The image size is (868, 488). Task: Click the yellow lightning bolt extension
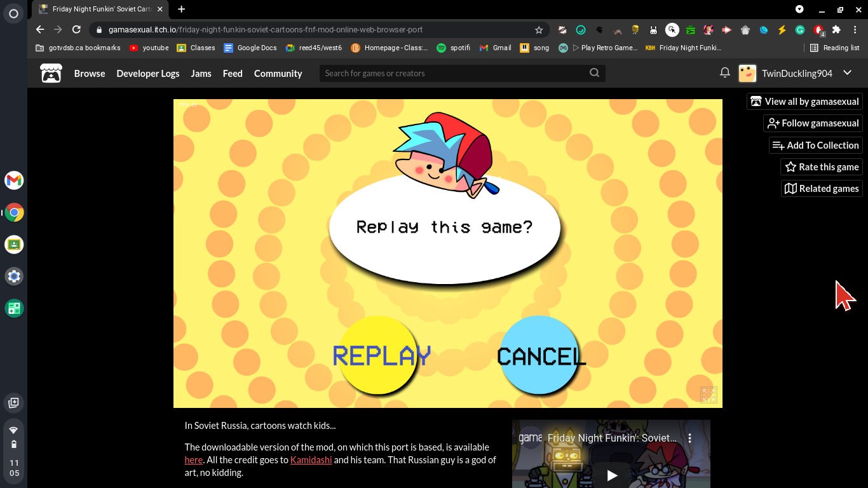click(782, 30)
